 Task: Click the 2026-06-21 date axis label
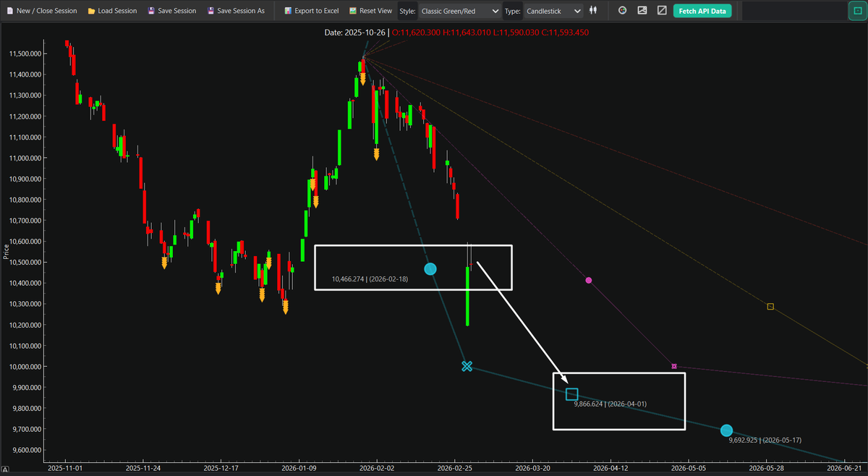click(x=843, y=469)
